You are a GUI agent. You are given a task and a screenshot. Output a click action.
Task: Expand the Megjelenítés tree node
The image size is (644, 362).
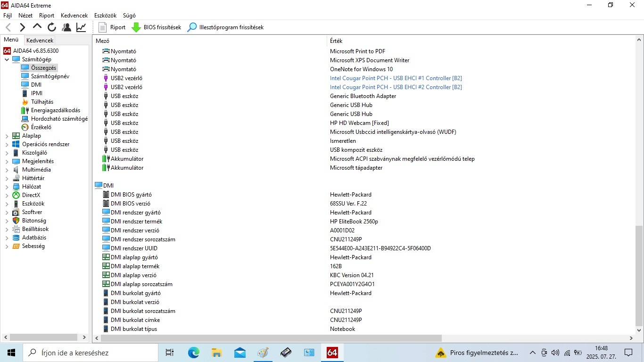tap(7, 161)
